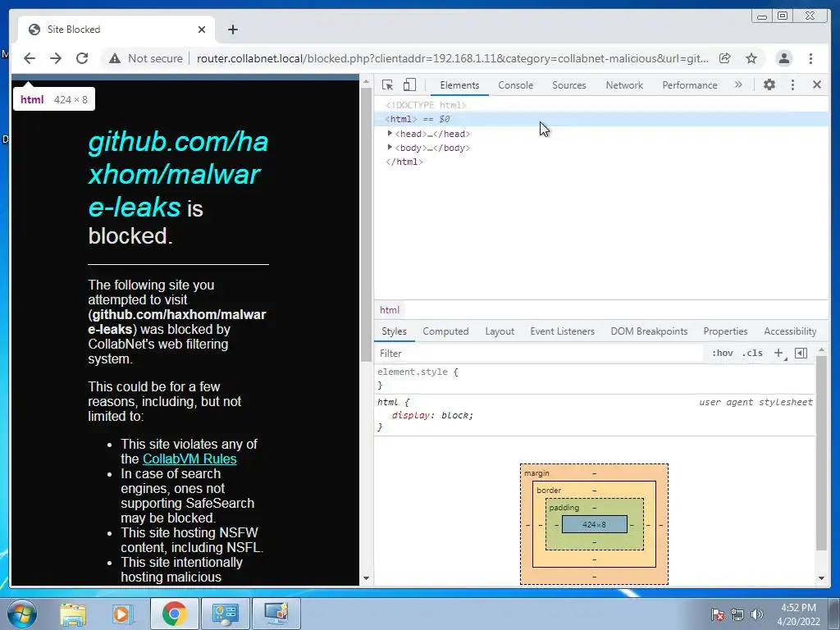Close the DevTools panel

(817, 84)
